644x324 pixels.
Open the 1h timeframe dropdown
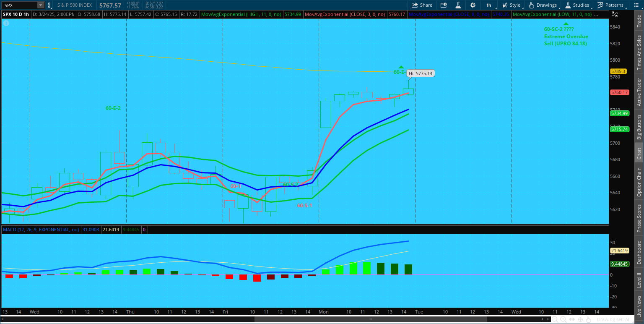(x=488, y=5)
